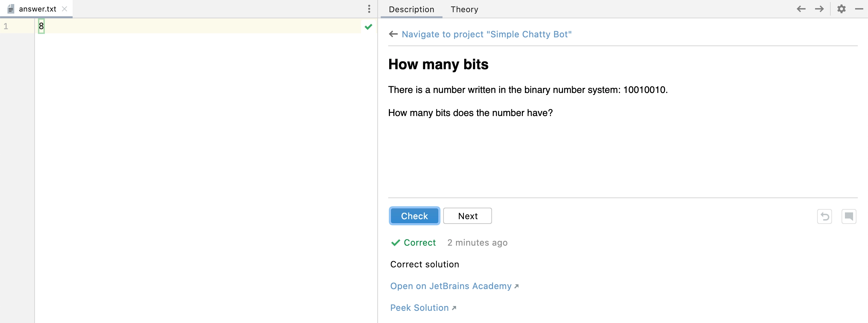This screenshot has height=323, width=868.
Task: Click the Next button
Action: coord(468,216)
